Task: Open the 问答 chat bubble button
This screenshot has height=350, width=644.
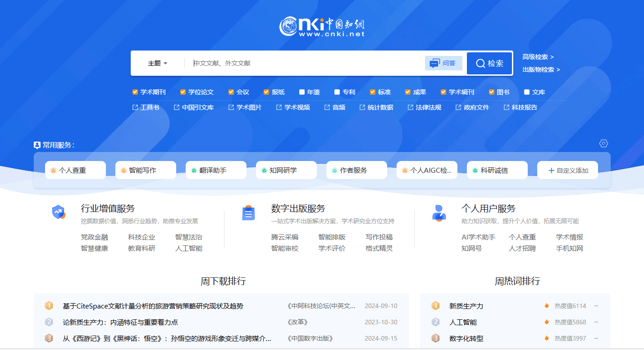Action: (x=443, y=63)
